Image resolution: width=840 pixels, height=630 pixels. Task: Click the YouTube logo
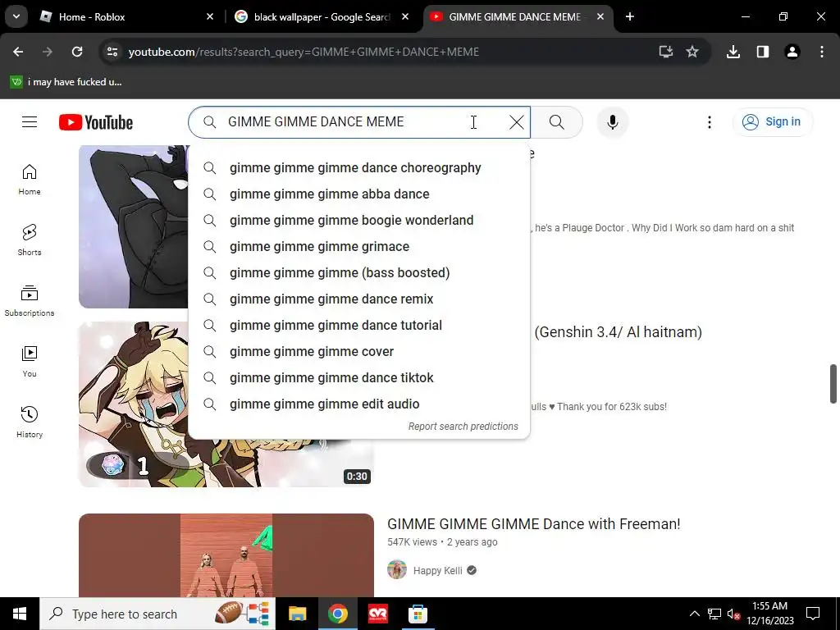(96, 122)
